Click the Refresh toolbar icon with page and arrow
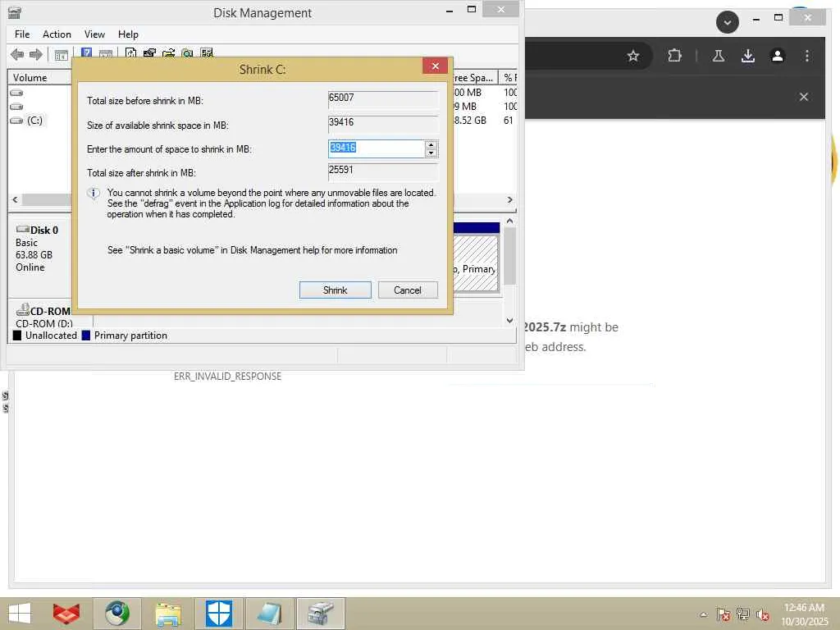840x630 pixels. coord(130,52)
